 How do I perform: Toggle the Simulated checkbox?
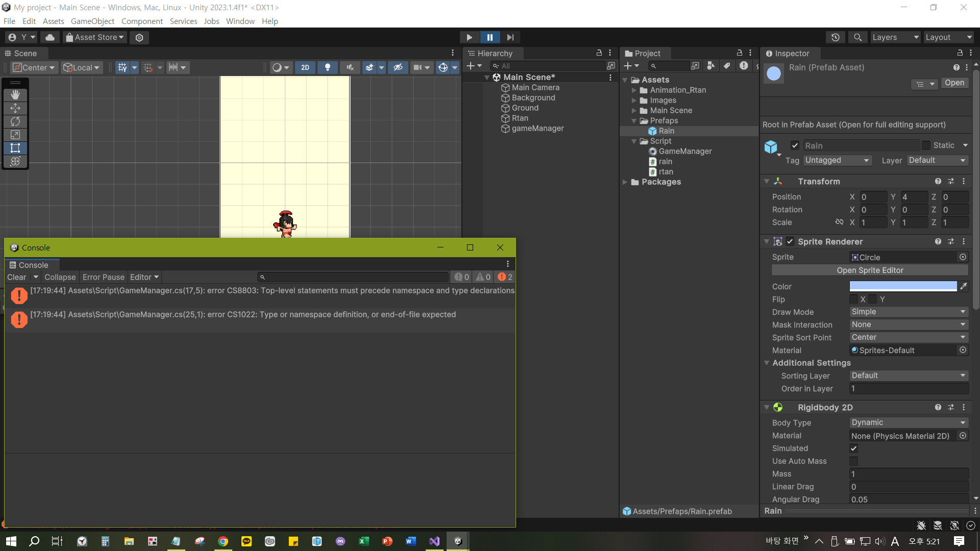(x=854, y=448)
